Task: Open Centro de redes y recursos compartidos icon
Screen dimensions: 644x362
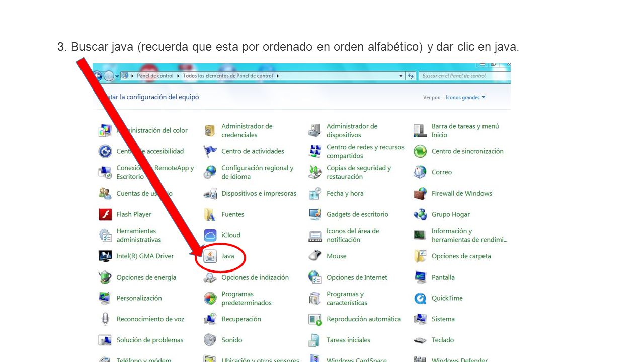Action: (315, 151)
